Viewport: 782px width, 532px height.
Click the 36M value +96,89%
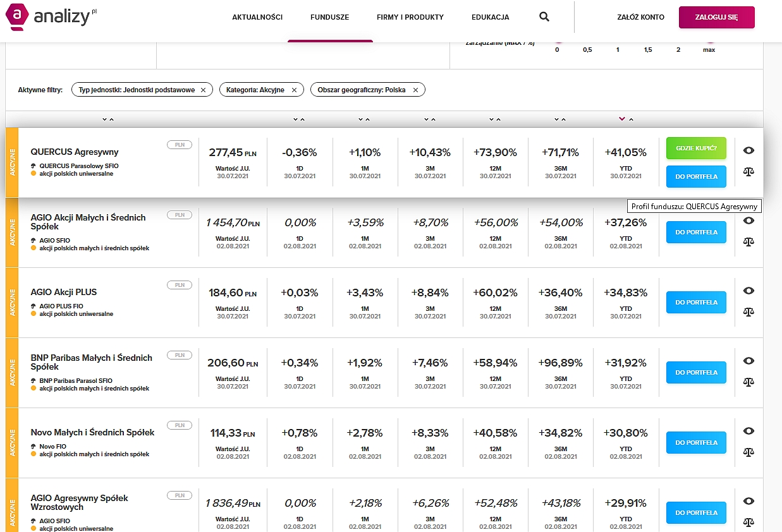tap(561, 363)
